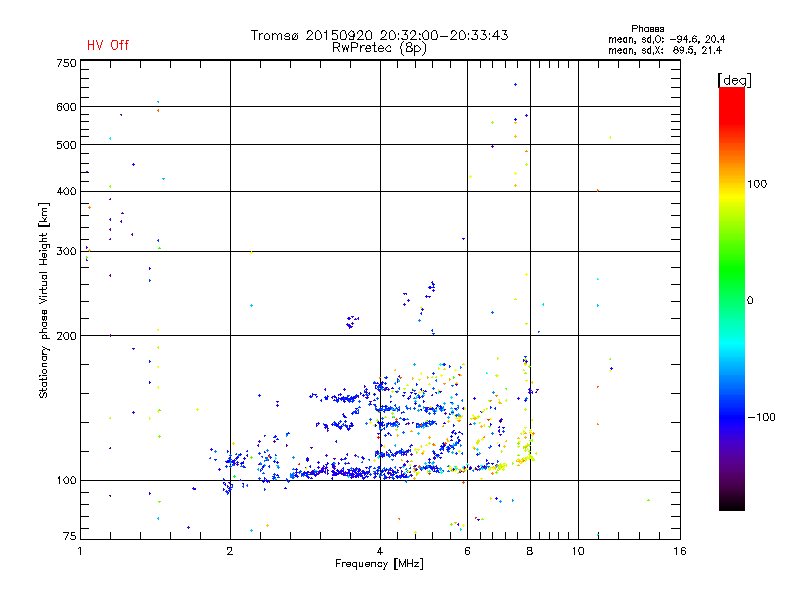Click the dense blue echo trace near 100 km
This screenshot has height=600, width=800.
click(352, 473)
